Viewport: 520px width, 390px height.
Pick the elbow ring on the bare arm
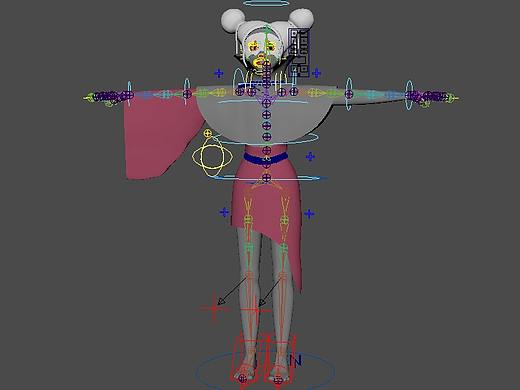pos(349,94)
